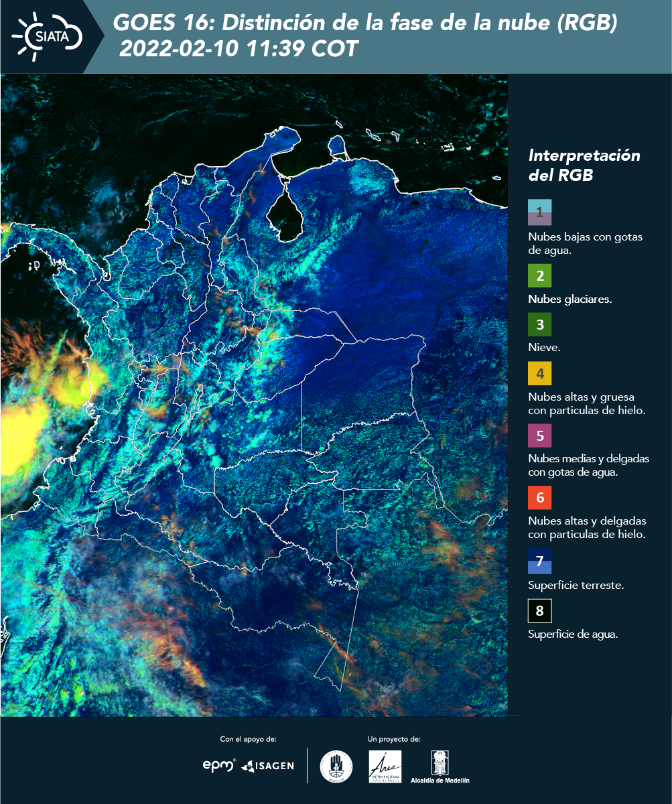Click the 'Nubes glaciares.' label
The height and width of the screenshot is (804, 672).
click(569, 299)
